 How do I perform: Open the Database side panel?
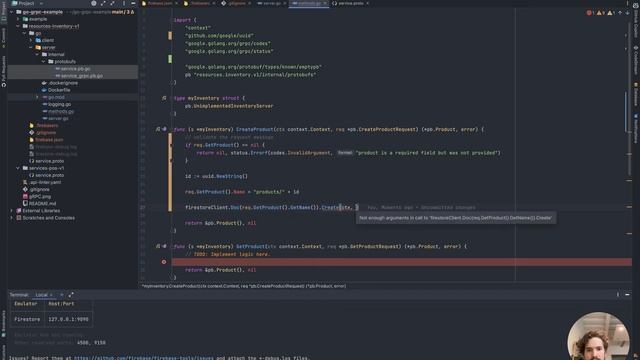coord(636,95)
